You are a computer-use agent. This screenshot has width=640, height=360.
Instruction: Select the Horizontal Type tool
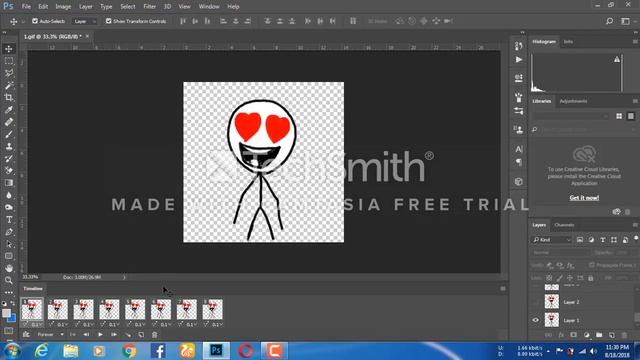click(9, 220)
